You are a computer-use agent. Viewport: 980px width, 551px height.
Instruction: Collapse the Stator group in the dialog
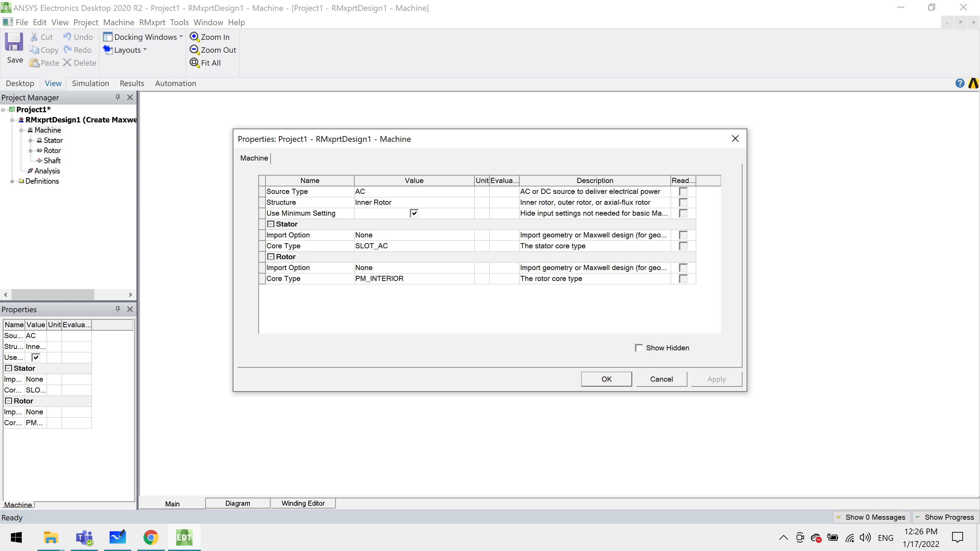tap(271, 224)
